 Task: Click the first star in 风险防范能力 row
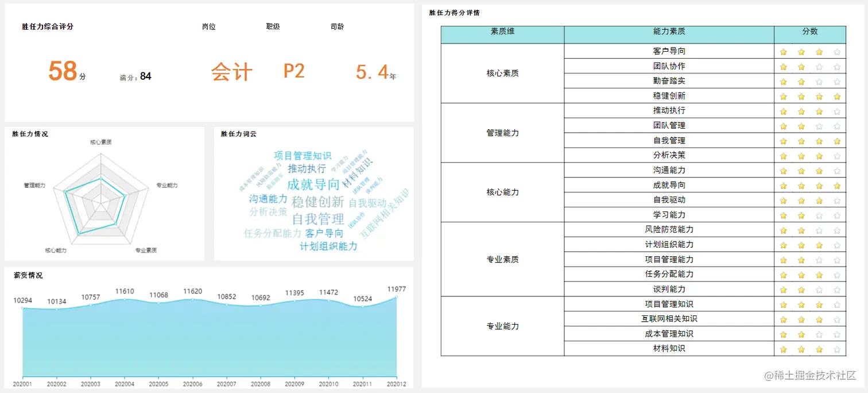click(x=783, y=230)
